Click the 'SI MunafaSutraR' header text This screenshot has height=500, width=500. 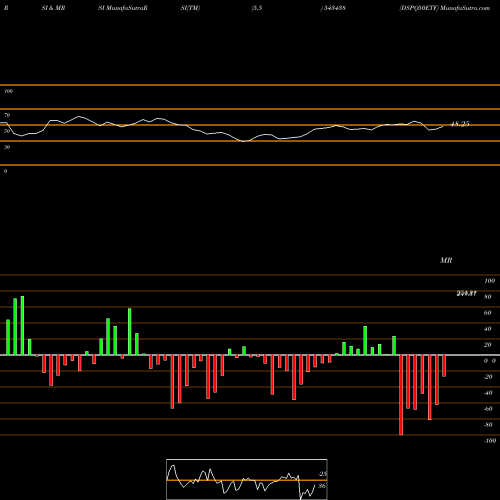(123, 8)
